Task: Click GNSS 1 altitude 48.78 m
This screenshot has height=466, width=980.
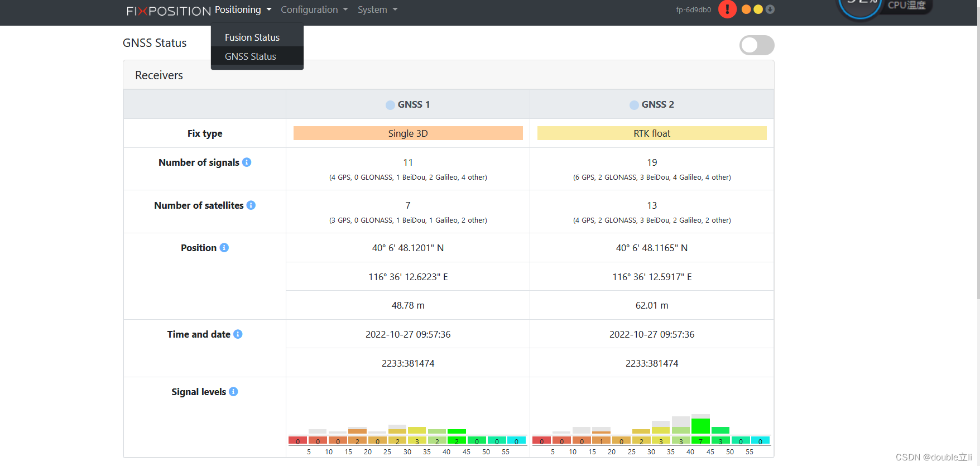Action: pyautogui.click(x=408, y=305)
